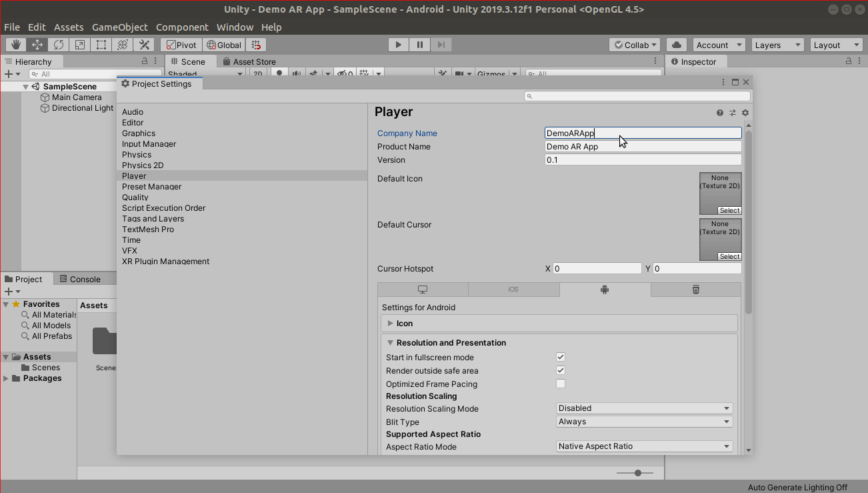Click Select under Default Icon
The width and height of the screenshot is (868, 493).
tap(729, 210)
